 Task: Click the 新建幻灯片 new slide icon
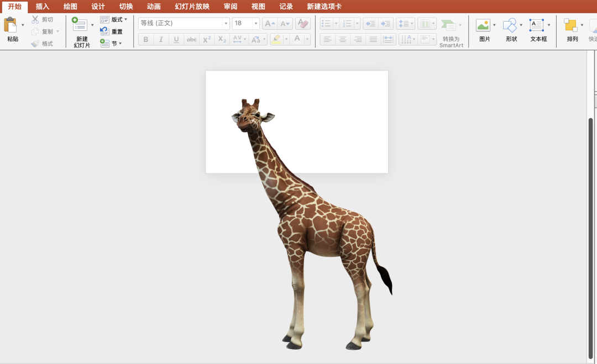tap(80, 24)
